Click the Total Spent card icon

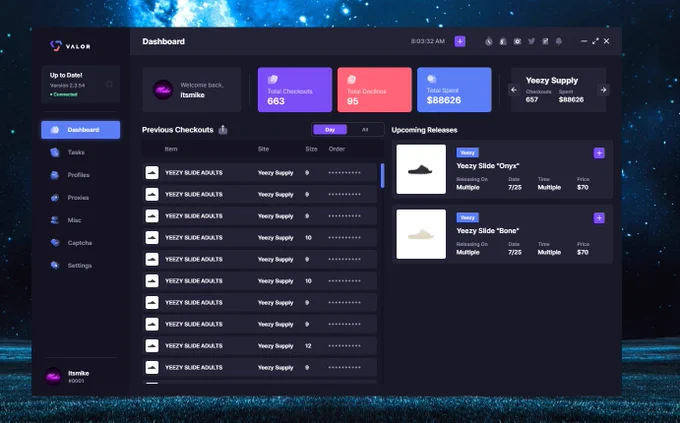432,79
